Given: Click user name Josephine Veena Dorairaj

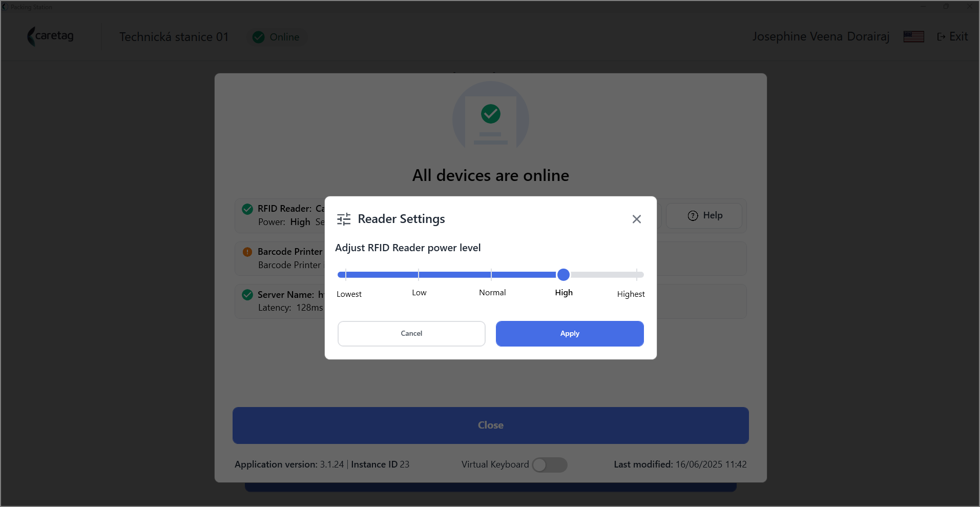Looking at the screenshot, I should point(821,37).
